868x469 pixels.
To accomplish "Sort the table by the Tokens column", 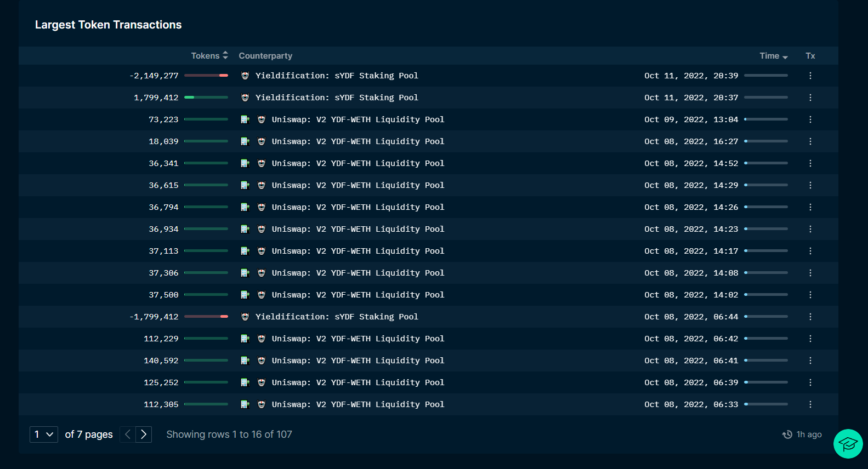I will pos(209,56).
